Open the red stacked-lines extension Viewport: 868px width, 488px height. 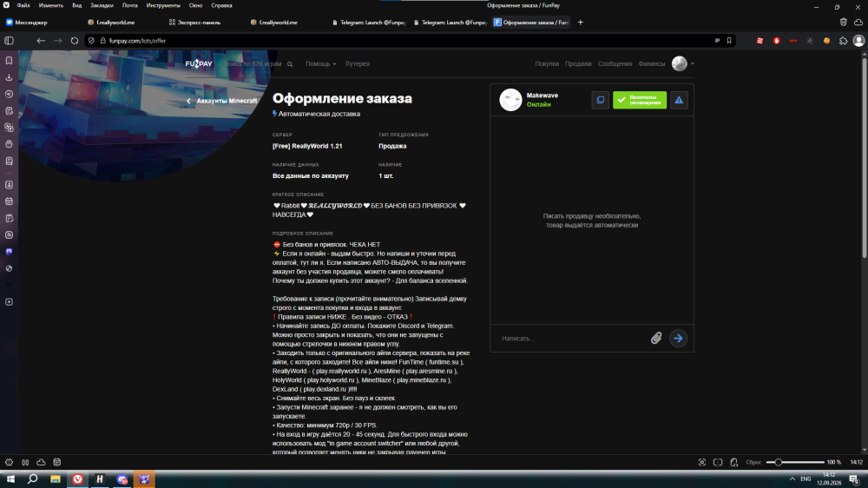point(760,41)
